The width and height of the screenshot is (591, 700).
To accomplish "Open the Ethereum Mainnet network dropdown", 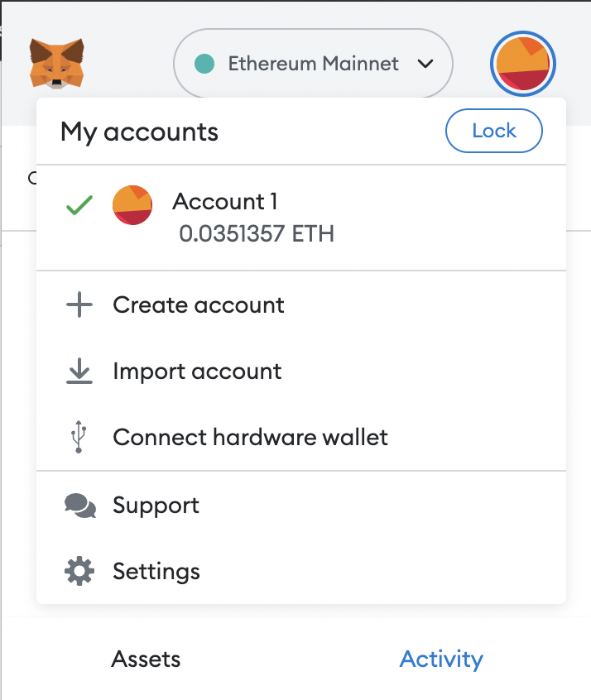I will tap(312, 64).
